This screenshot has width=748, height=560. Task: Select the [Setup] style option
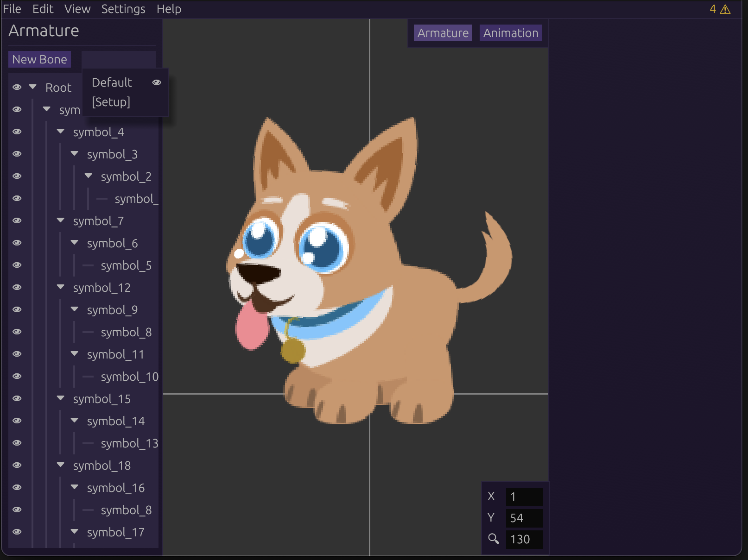[x=111, y=102]
